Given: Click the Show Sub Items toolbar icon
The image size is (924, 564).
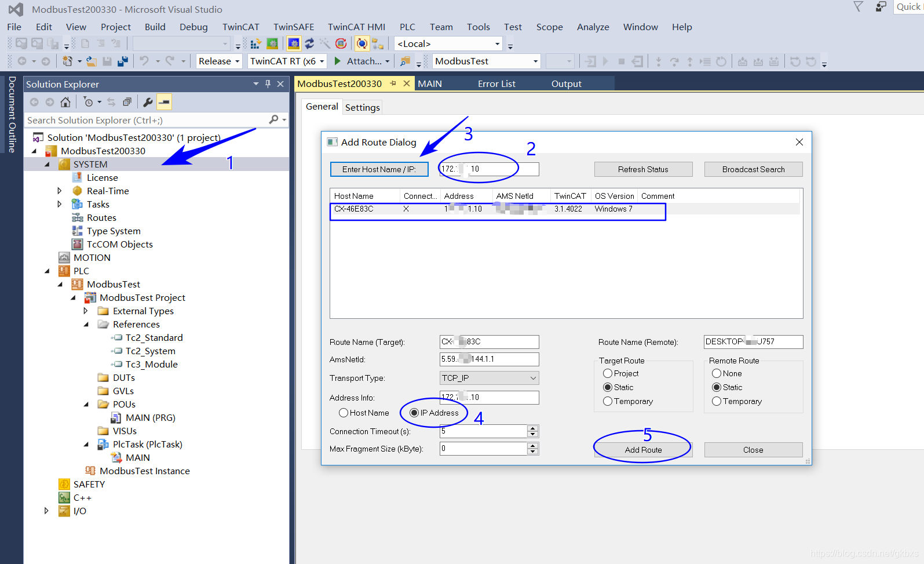Looking at the screenshot, I should [x=378, y=43].
